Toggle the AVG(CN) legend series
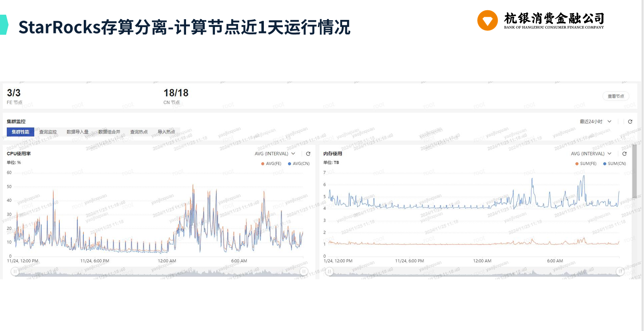Image resolution: width=644 pixels, height=331 pixels. coord(299,163)
